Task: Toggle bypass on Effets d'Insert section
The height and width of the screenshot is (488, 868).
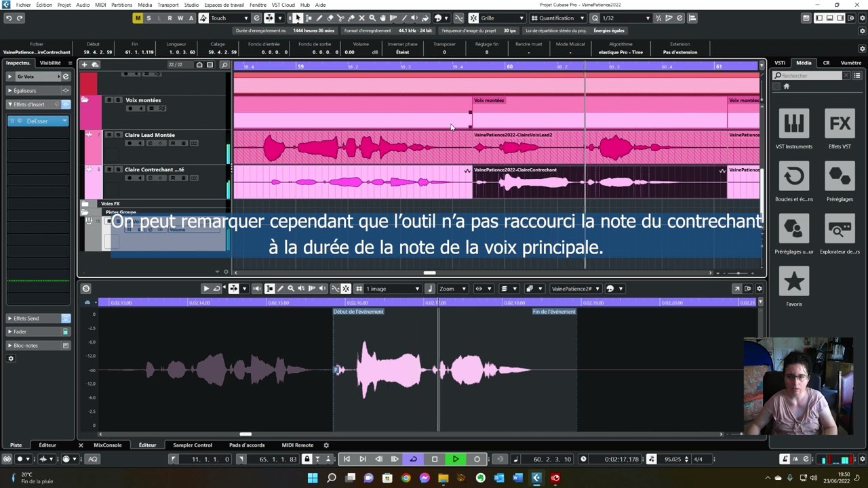Action: pyautogui.click(x=66, y=104)
